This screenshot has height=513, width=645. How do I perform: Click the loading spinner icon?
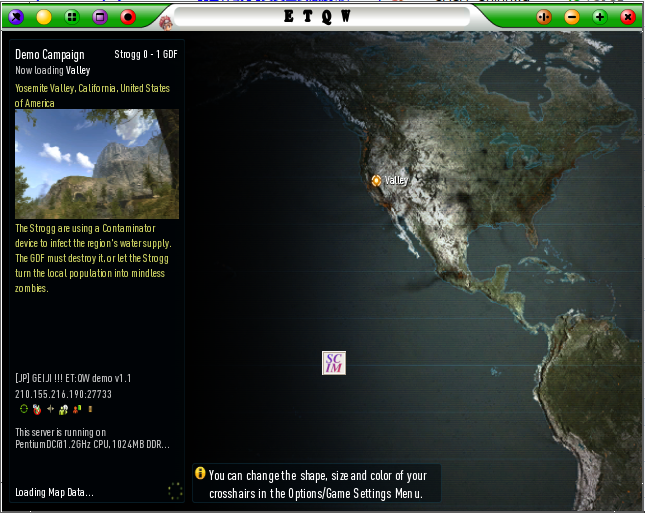click(175, 491)
